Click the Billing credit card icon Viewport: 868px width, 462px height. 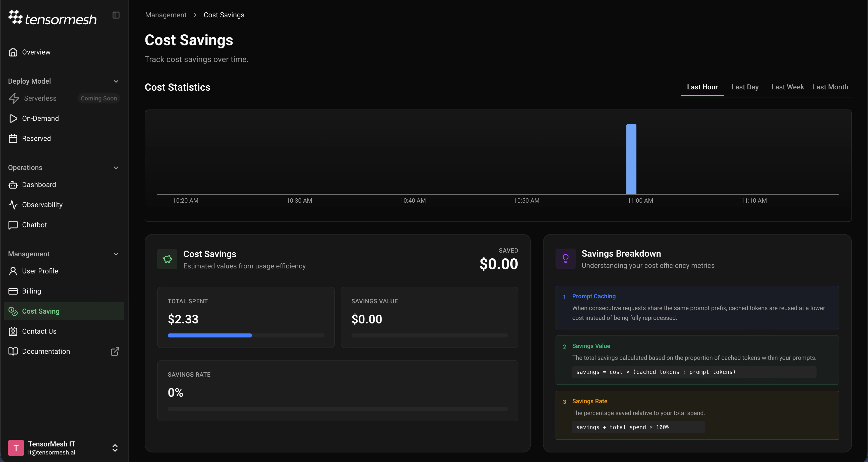13,291
